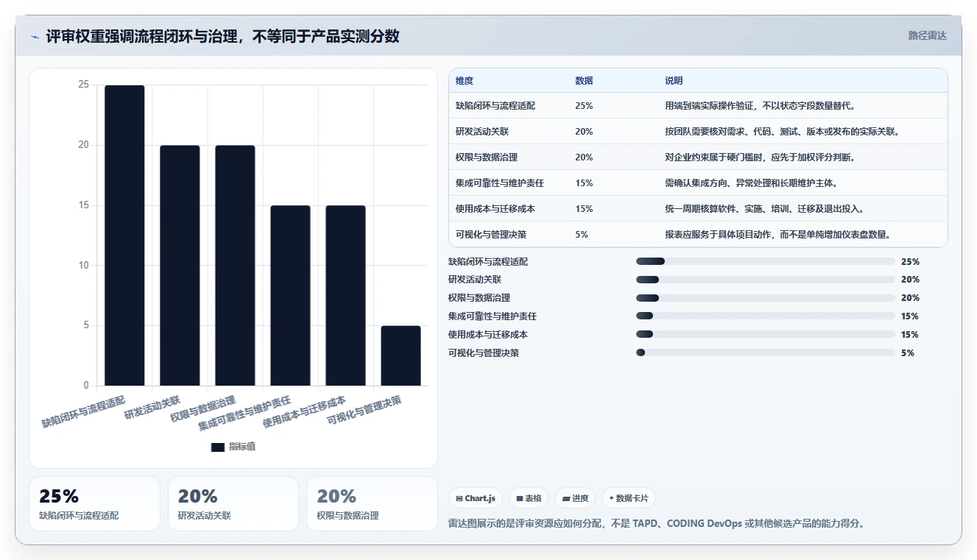Click the footnote about TAPD and CODING DevOps
Viewport: 977px width, 560px height.
pos(656,524)
